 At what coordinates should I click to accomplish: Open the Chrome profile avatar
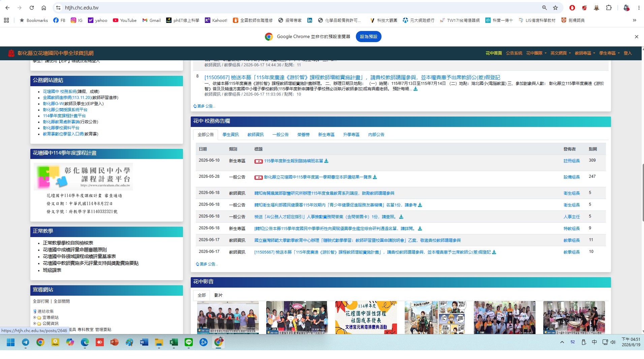(626, 8)
